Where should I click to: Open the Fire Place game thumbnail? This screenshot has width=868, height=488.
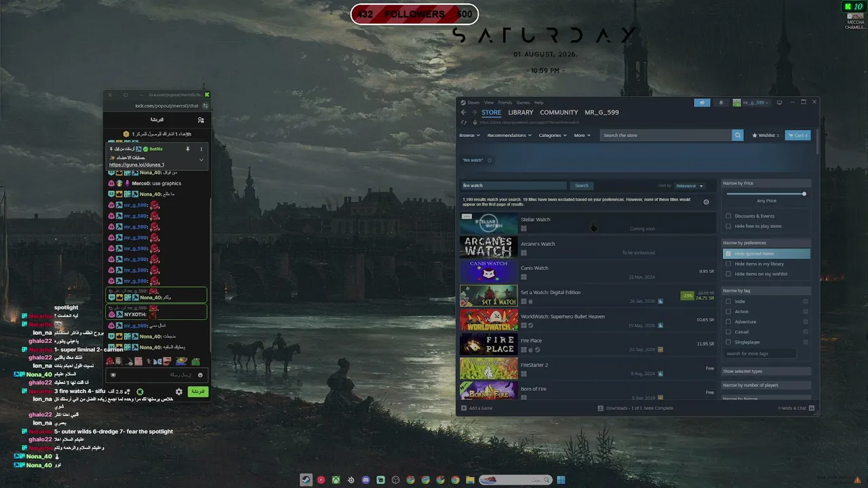tap(488, 344)
